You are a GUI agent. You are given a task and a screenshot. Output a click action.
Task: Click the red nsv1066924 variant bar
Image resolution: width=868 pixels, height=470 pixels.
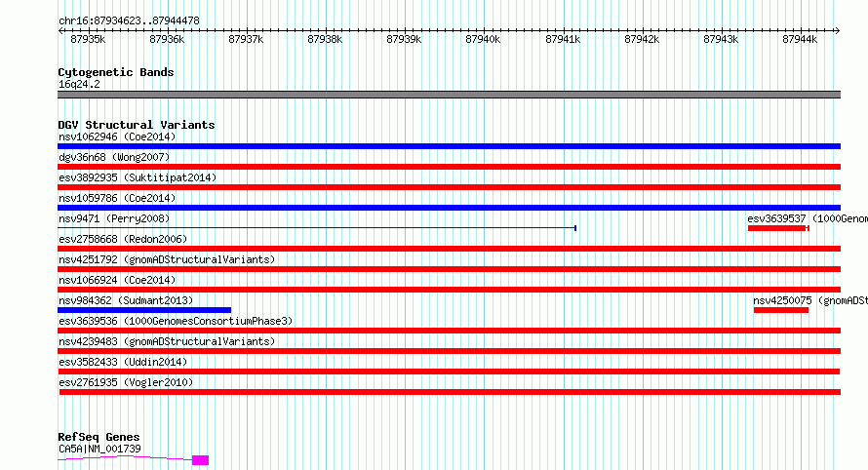pos(449,290)
